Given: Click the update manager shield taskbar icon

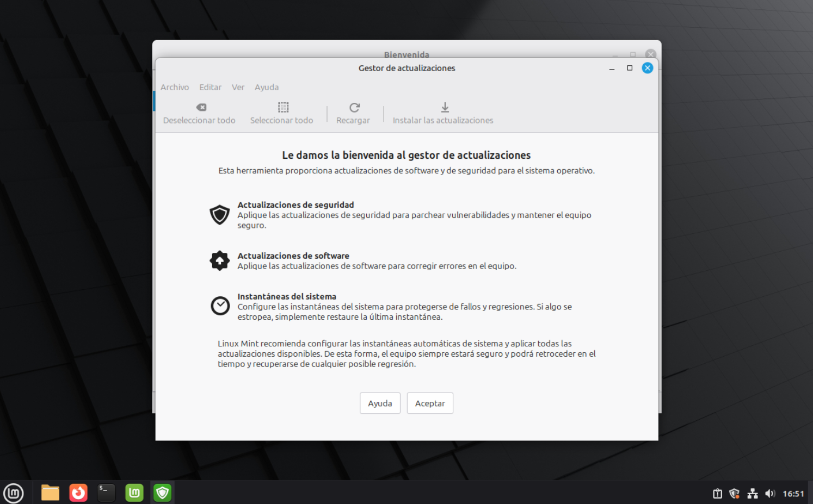Looking at the screenshot, I should pyautogui.click(x=163, y=493).
